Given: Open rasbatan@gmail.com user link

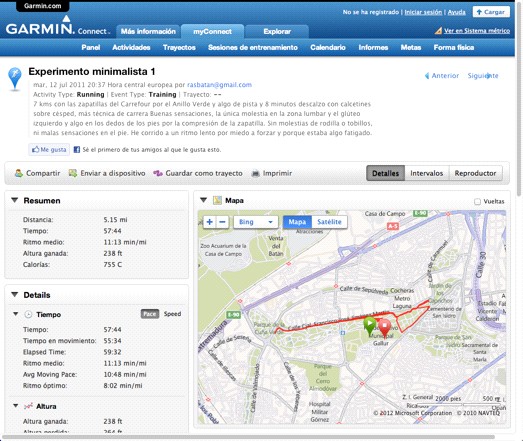Looking at the screenshot, I should (x=219, y=85).
